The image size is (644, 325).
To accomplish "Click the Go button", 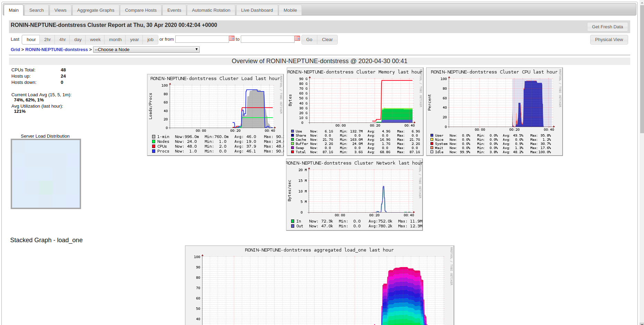I will [309, 40].
